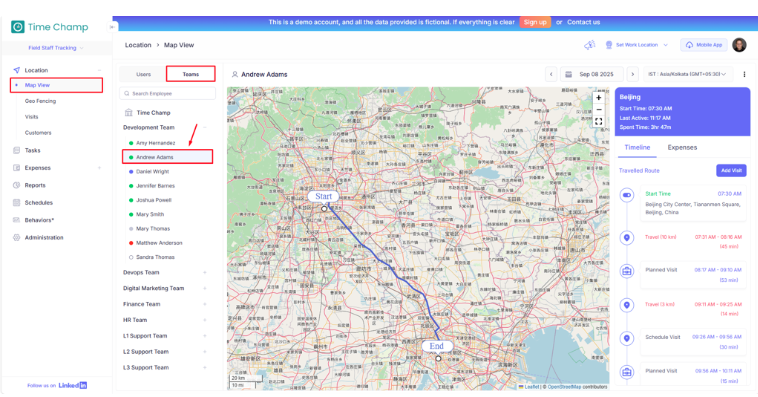Screen dimensions: 758x397
Task: Click the End marker on the map
Action: 437,346
